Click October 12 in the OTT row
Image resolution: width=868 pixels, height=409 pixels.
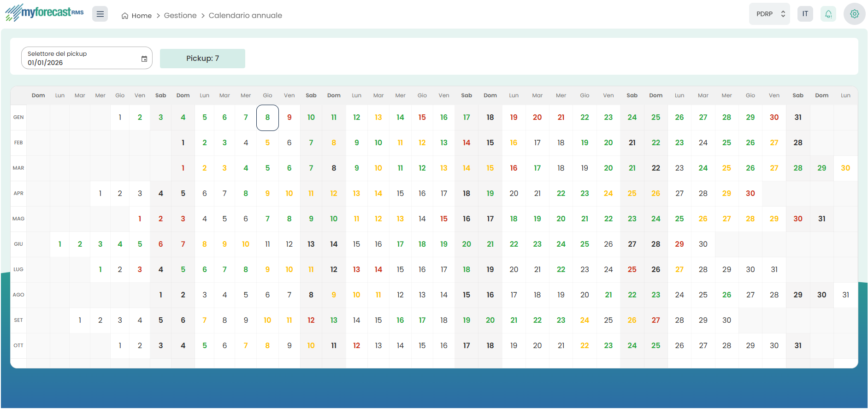[356, 346]
